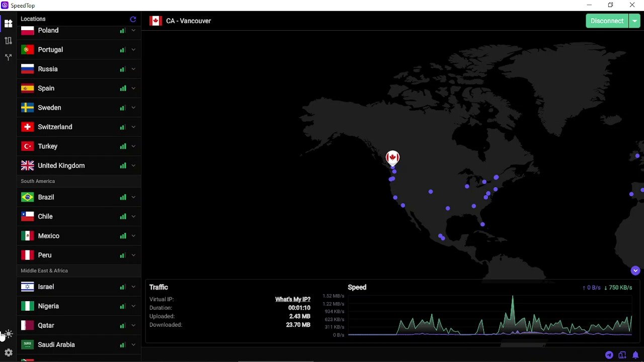This screenshot has width=644, height=362.
Task: Click the Disconnect button
Action: pyautogui.click(x=607, y=21)
